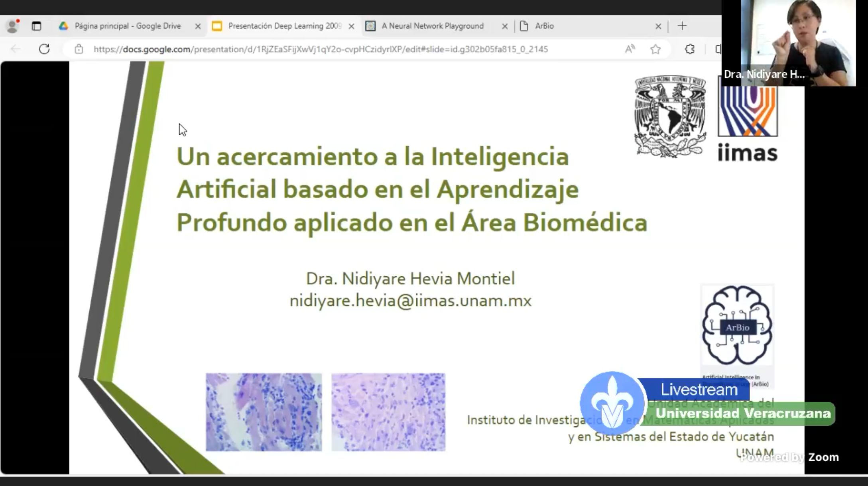The height and width of the screenshot is (486, 868).
Task: Select the slide title about Inteligencia Artificial
Action: coord(411,189)
